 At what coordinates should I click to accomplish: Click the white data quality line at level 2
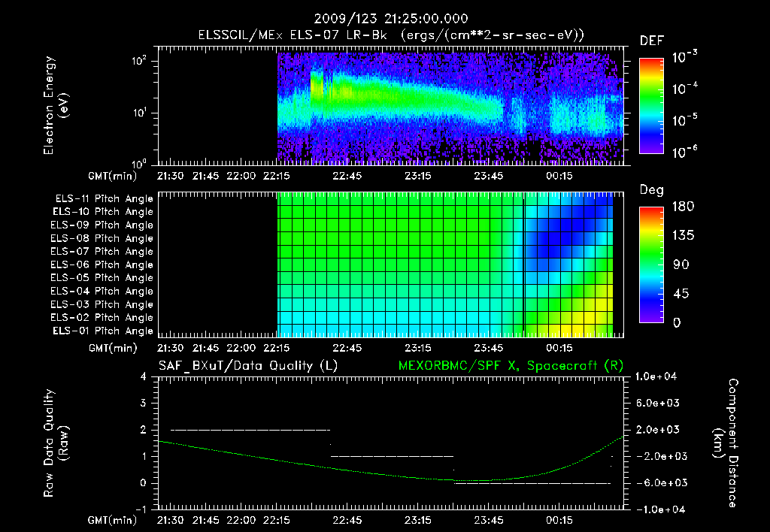click(250, 430)
